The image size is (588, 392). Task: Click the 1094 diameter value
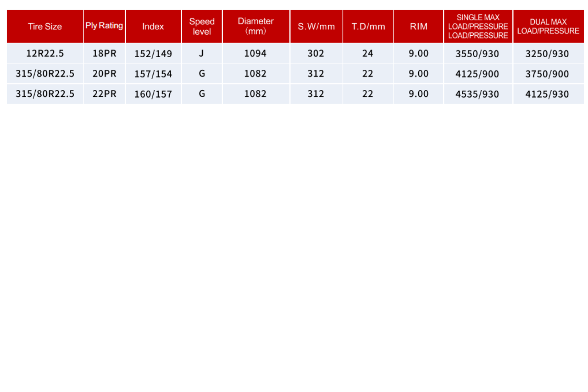(256, 53)
